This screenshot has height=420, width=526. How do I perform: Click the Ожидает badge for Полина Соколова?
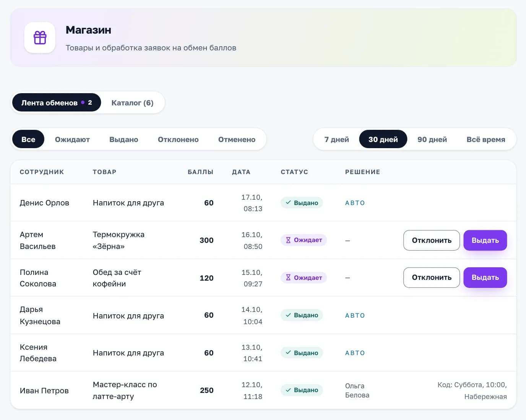pos(304,278)
